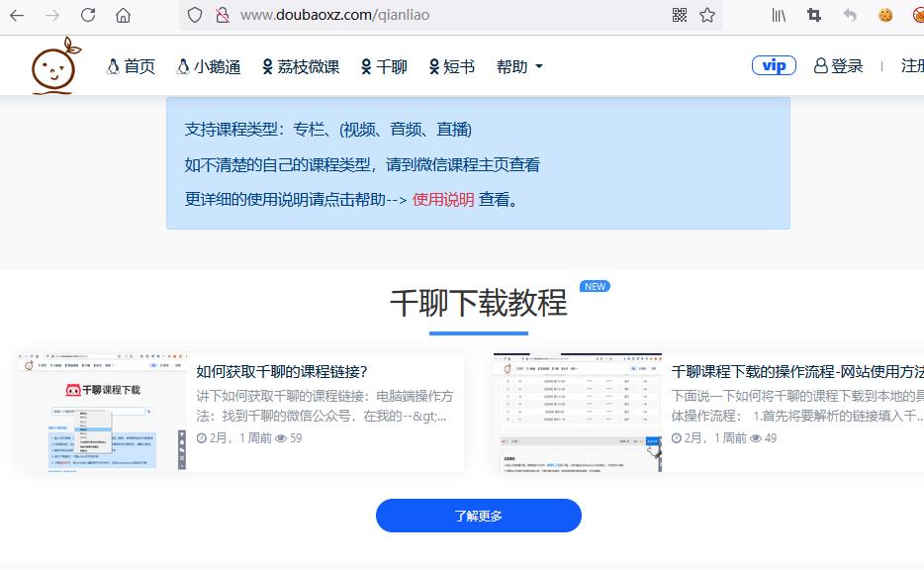This screenshot has height=570, width=924.
Task: Open the library bookshelf icon
Action: [x=779, y=15]
